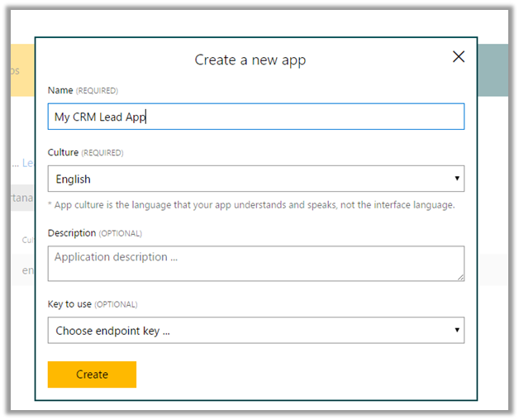Click the arrow icon on the Culture selector
This screenshot has width=519, height=420.
click(x=457, y=179)
